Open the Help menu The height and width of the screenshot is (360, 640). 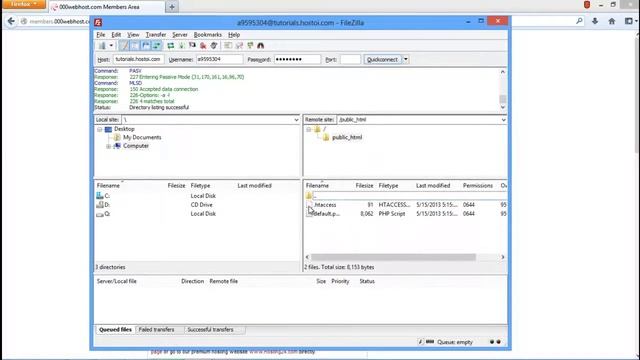pos(234,35)
